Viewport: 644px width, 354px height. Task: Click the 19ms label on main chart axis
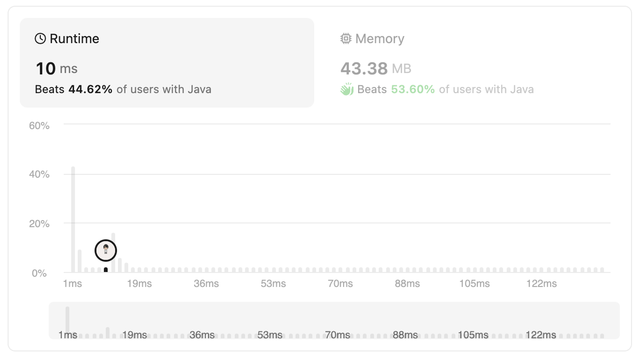pyautogui.click(x=139, y=284)
